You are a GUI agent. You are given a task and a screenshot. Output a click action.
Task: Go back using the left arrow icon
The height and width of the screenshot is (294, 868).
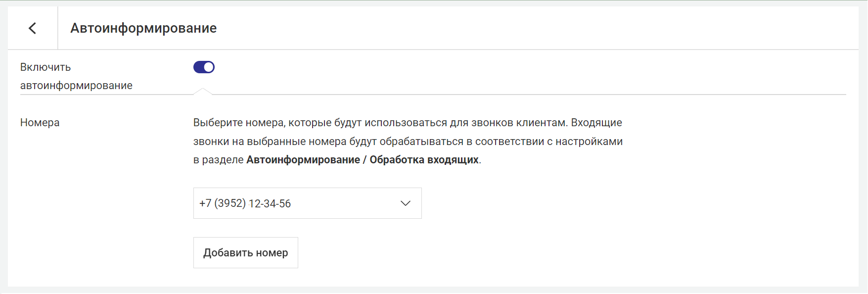click(x=33, y=28)
